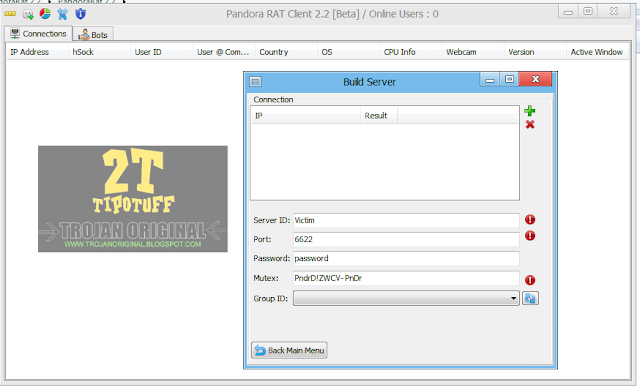Click the yellow port-strip toolbar icon
This screenshot has width=640, height=387.
coord(10,14)
